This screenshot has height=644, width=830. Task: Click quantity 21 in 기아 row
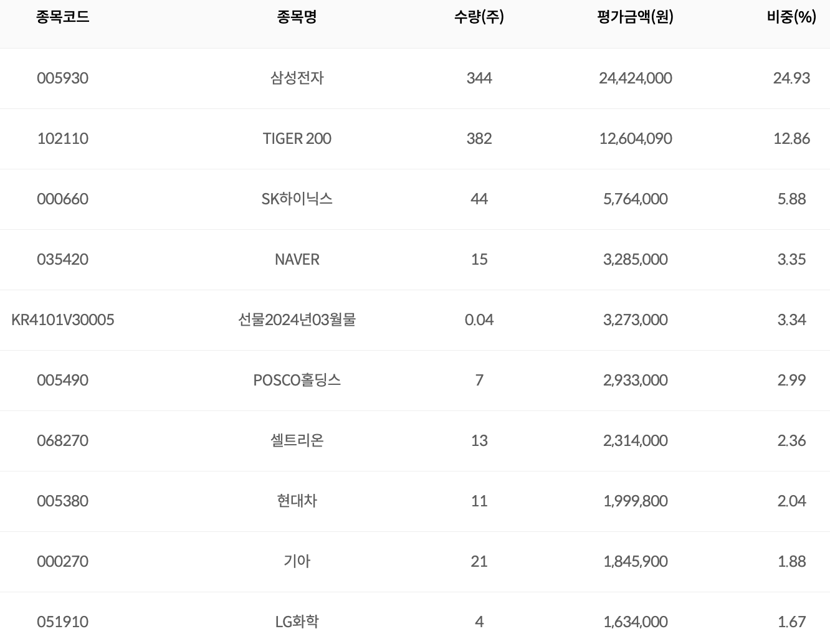479,561
